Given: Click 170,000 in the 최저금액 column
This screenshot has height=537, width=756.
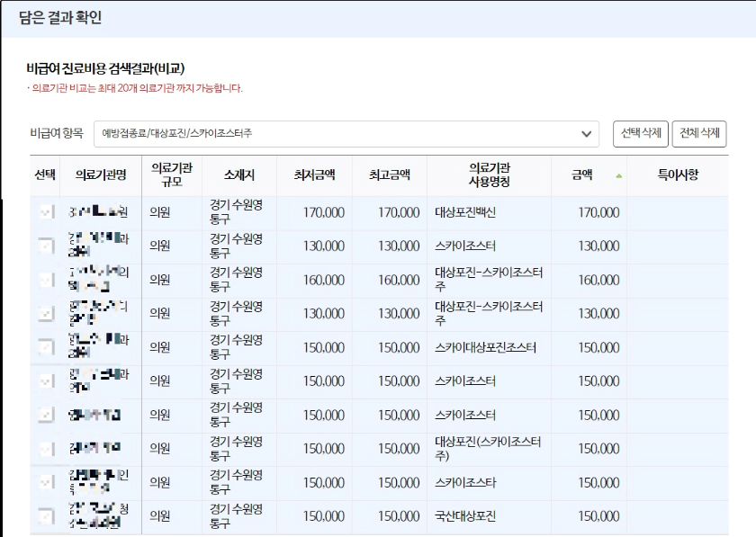Looking at the screenshot, I should pyautogui.click(x=323, y=212).
